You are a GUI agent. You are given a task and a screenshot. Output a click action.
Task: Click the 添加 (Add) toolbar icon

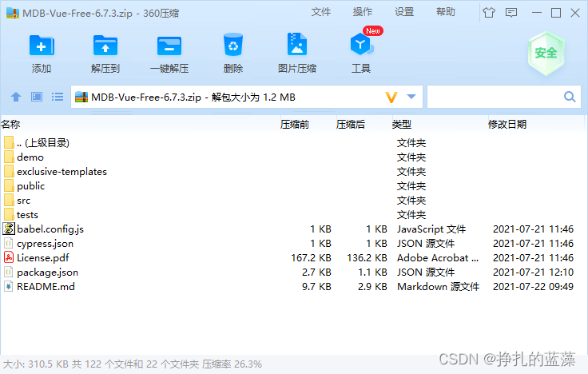coord(42,46)
